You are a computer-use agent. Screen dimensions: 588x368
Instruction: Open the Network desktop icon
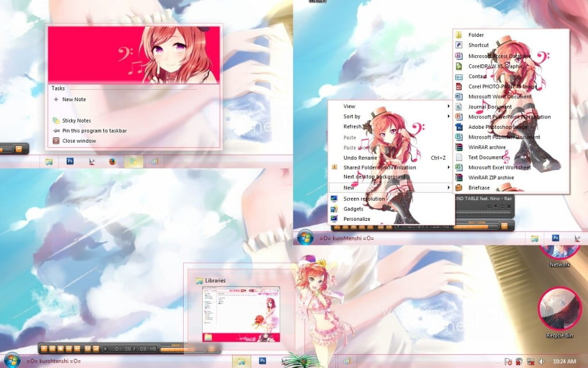559,250
